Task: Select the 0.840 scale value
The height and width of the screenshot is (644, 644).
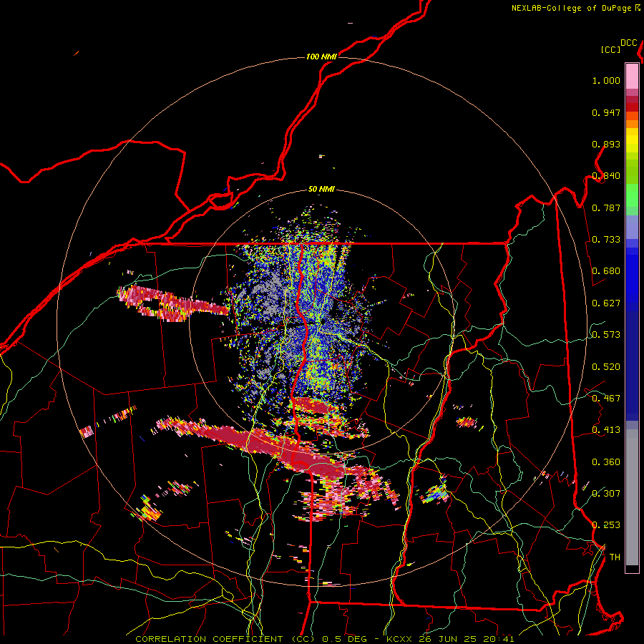Action: tap(606, 176)
